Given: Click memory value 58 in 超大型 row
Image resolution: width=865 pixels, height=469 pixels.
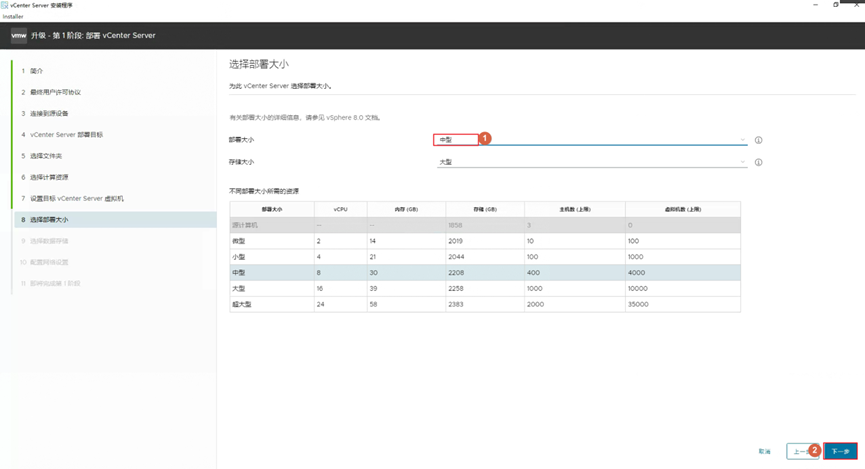Looking at the screenshot, I should 373,304.
